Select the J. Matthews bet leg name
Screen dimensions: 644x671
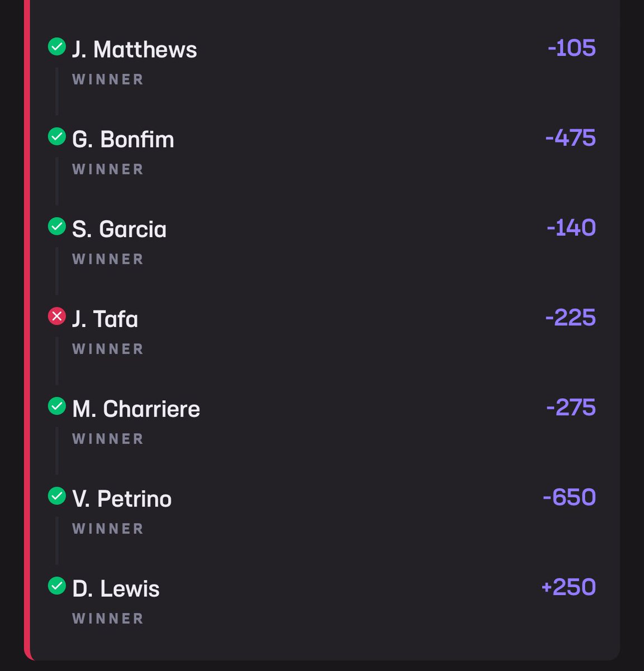[134, 49]
